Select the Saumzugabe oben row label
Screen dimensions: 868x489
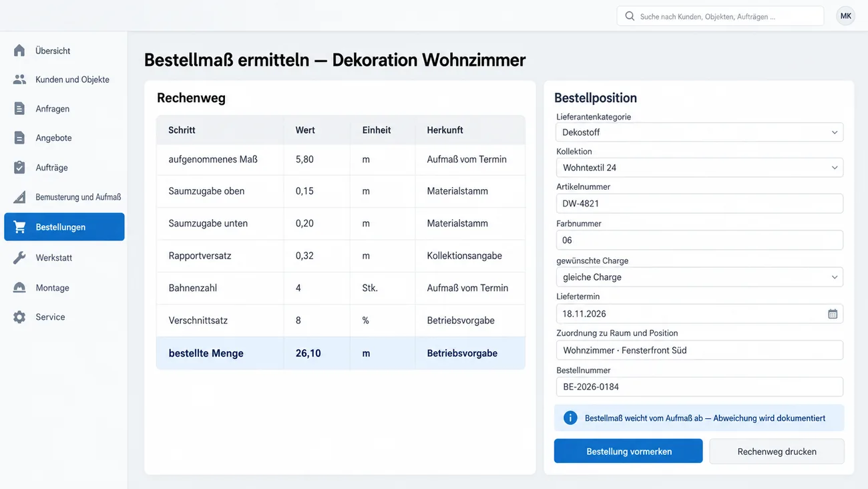point(206,191)
